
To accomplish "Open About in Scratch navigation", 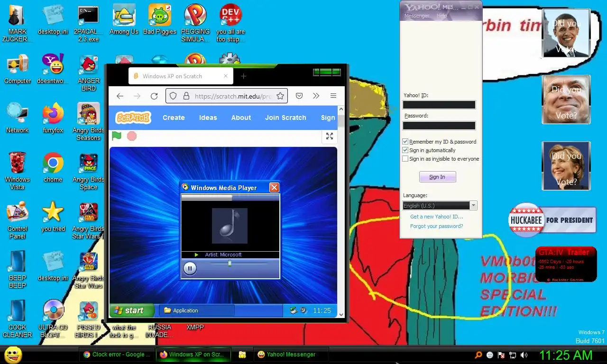I will click(x=241, y=118).
